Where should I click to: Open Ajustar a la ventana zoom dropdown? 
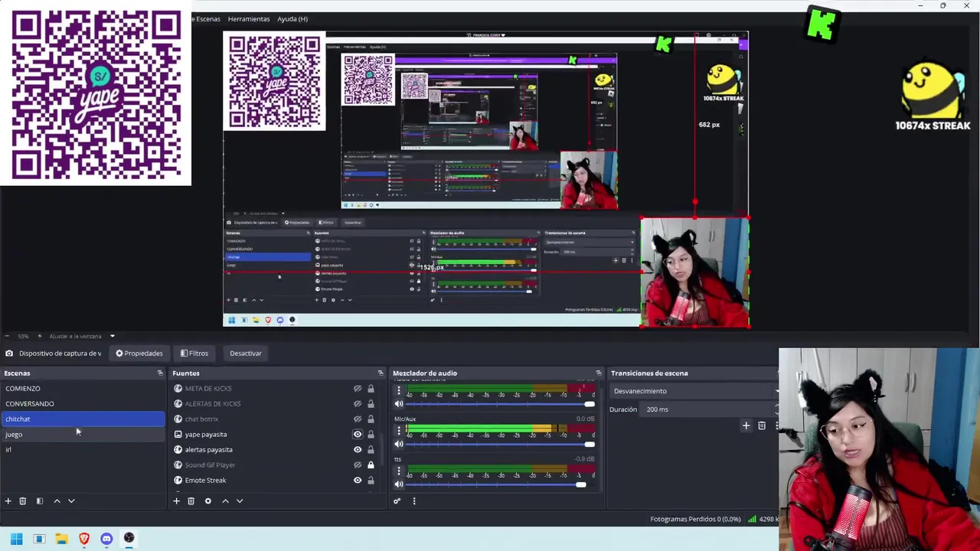pyautogui.click(x=112, y=336)
